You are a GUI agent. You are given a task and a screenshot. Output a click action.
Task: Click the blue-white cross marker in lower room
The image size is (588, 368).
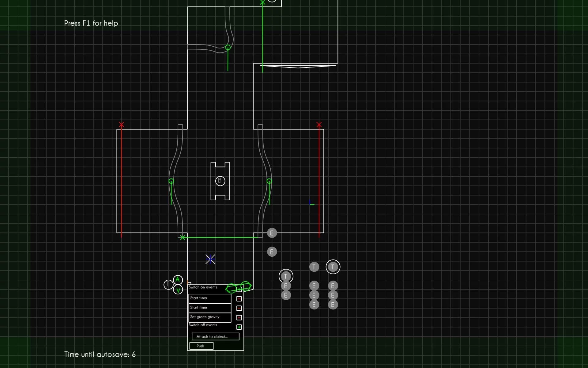210,259
